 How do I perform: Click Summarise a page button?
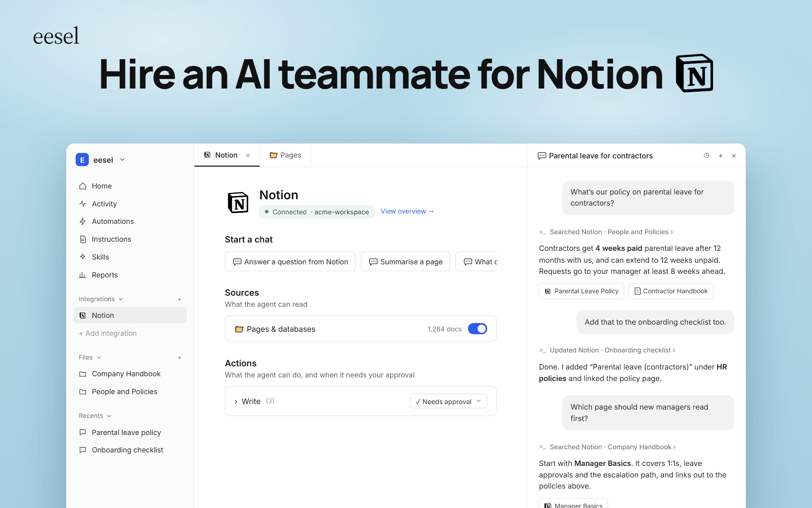tap(405, 262)
